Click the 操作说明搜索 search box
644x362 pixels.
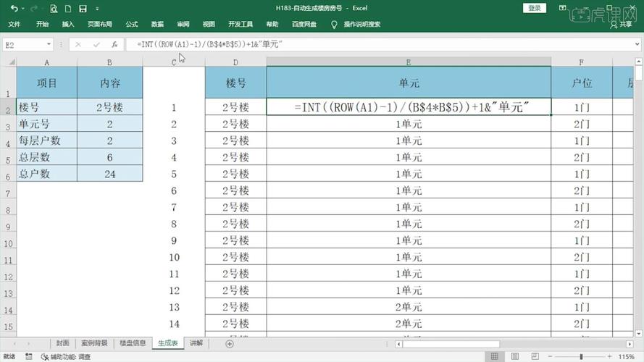click(x=361, y=24)
